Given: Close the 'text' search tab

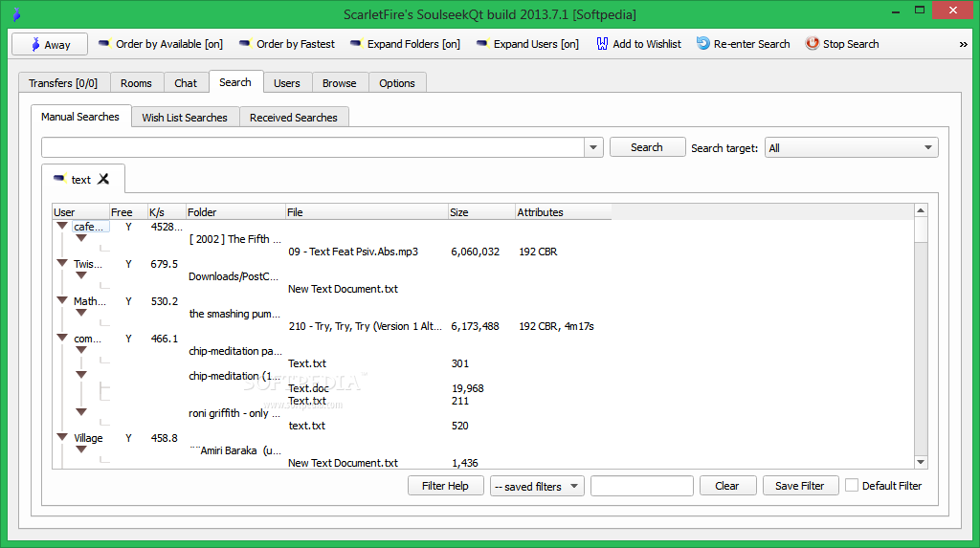Looking at the screenshot, I should pyautogui.click(x=103, y=179).
